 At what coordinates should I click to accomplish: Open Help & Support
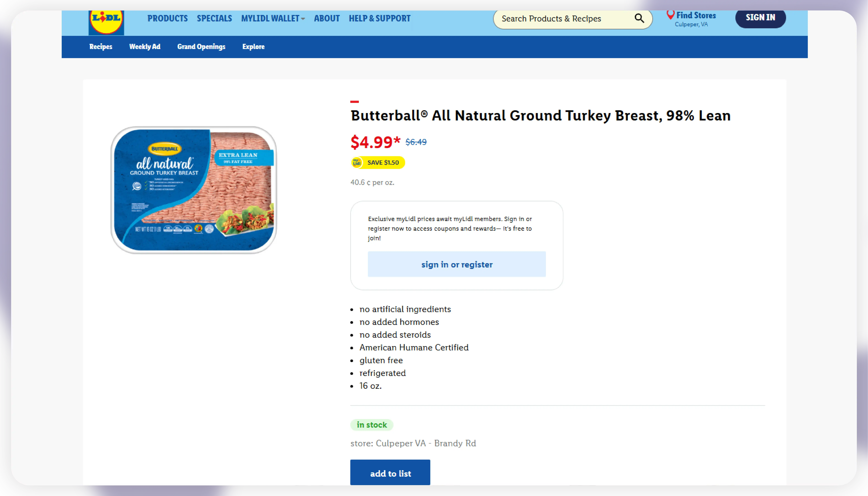pyautogui.click(x=379, y=18)
